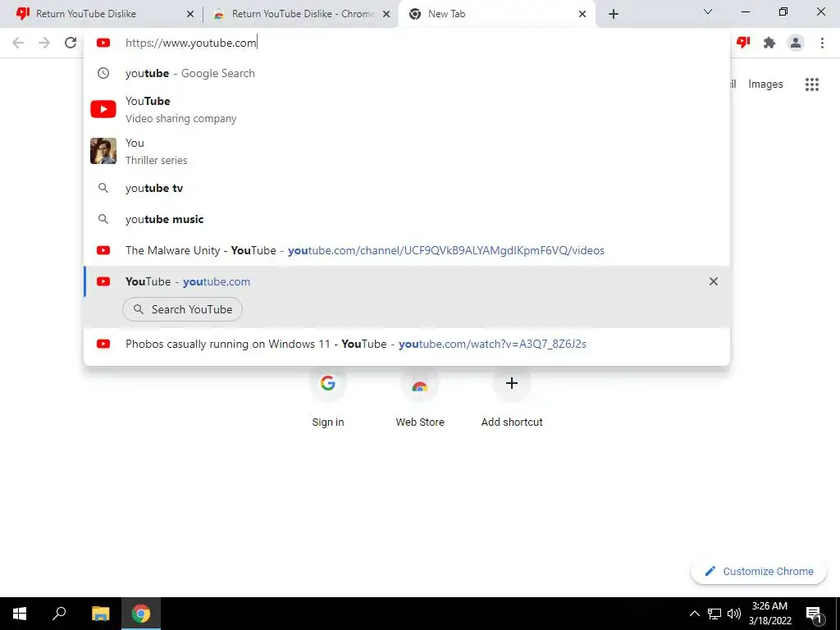840x630 pixels.
Task: Click the Return YouTube Dislike extension icon
Action: (743, 43)
